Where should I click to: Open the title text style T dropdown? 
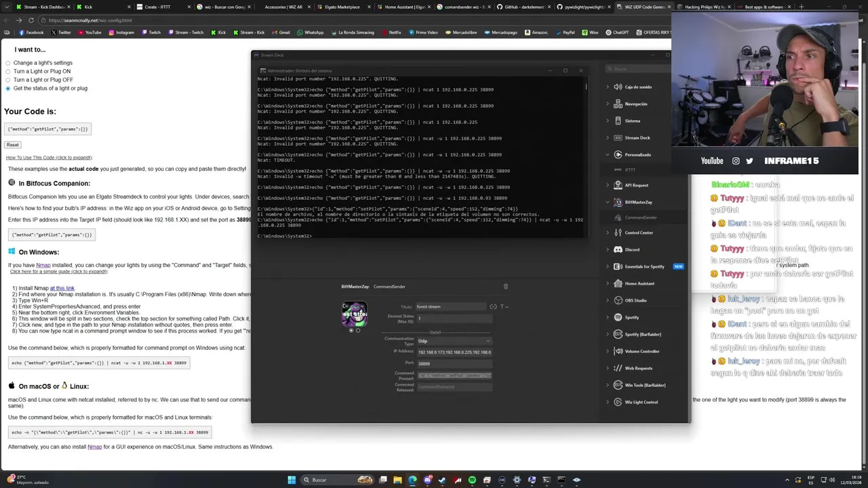pos(504,306)
